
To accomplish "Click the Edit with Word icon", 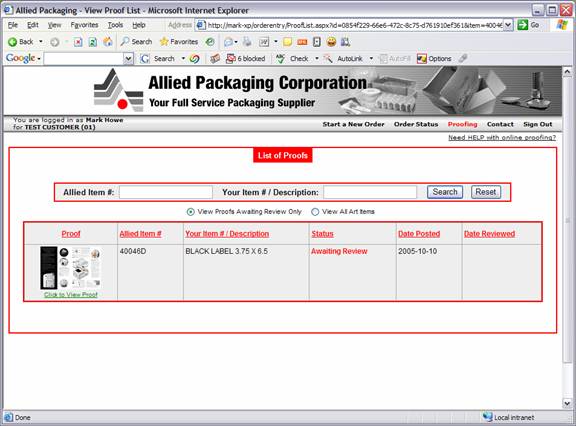I will (264, 42).
